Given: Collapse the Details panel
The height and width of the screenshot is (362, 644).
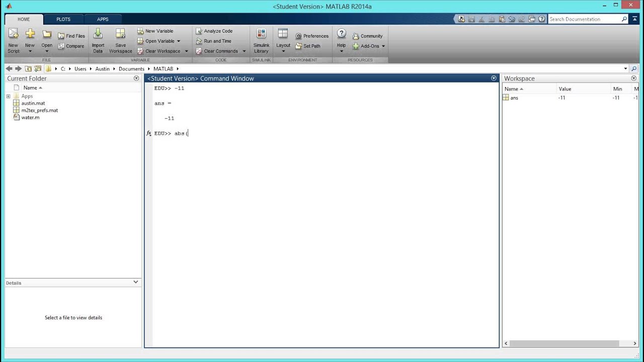Looking at the screenshot, I should tap(135, 282).
